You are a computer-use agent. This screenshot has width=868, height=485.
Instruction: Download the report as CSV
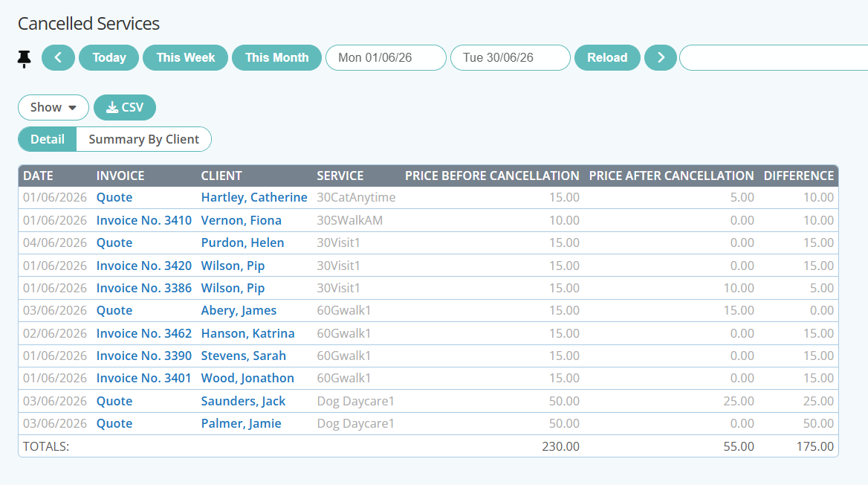(125, 108)
